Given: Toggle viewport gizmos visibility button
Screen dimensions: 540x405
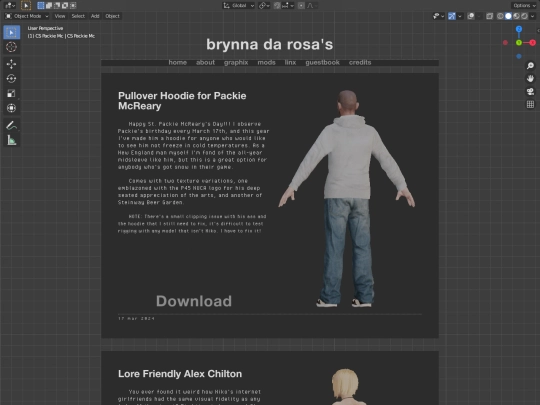Looking at the screenshot, I should click(x=451, y=16).
